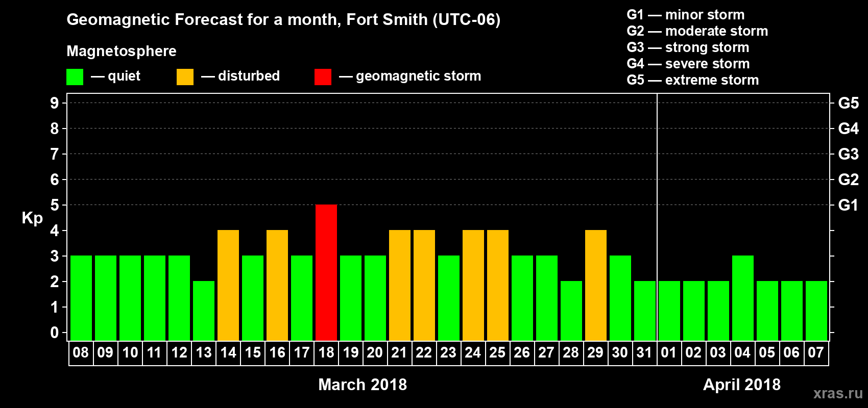
Task: Click the date label 27
Action: pyautogui.click(x=546, y=352)
